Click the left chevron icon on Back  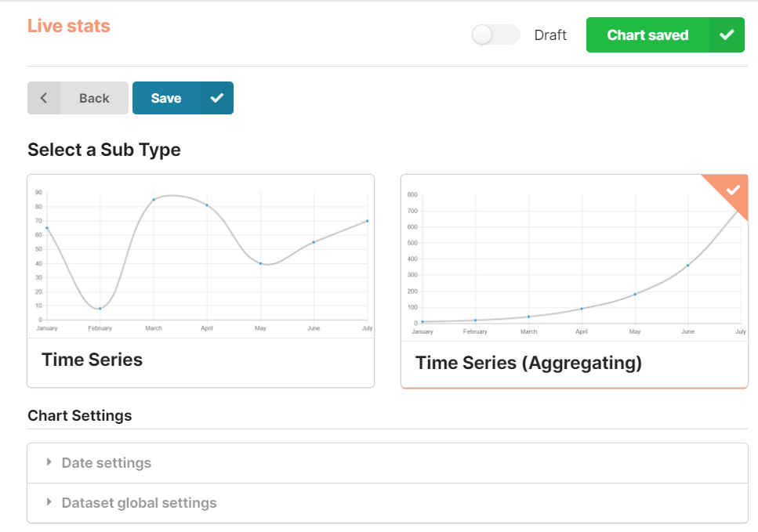pos(44,98)
